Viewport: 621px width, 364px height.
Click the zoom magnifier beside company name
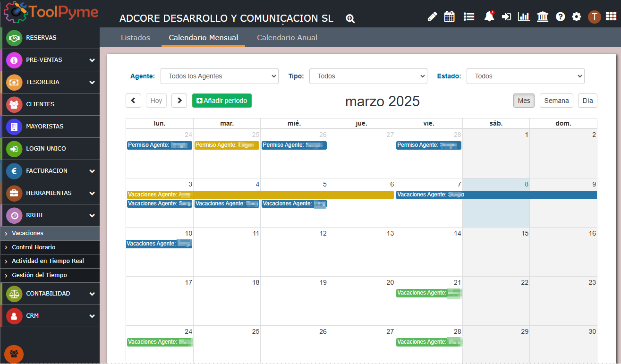pos(350,19)
